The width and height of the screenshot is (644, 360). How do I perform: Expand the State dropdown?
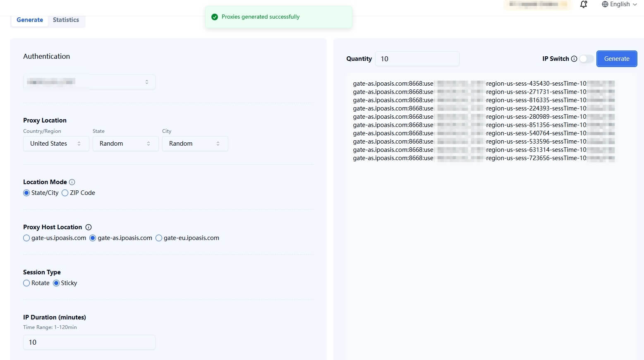[125, 144]
